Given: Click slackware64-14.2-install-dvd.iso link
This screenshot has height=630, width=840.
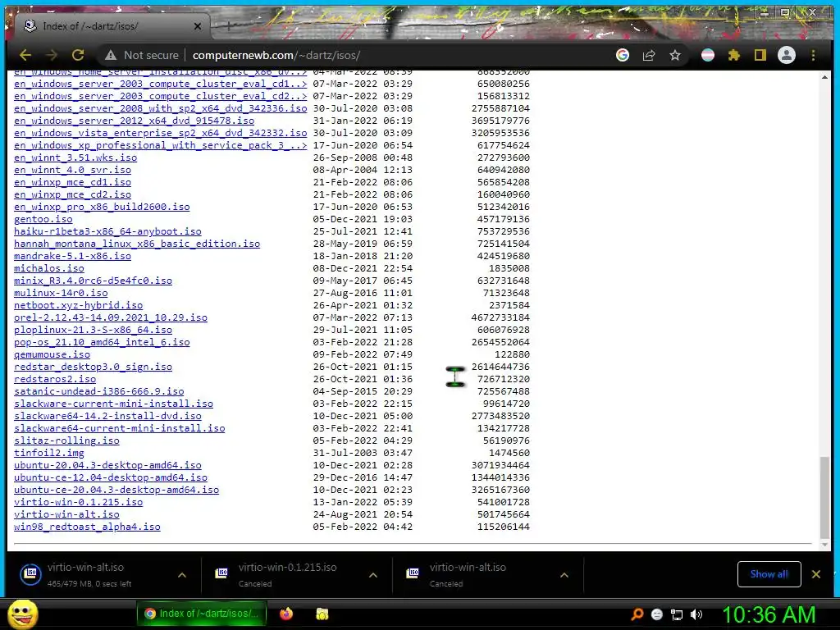Looking at the screenshot, I should coord(107,416).
